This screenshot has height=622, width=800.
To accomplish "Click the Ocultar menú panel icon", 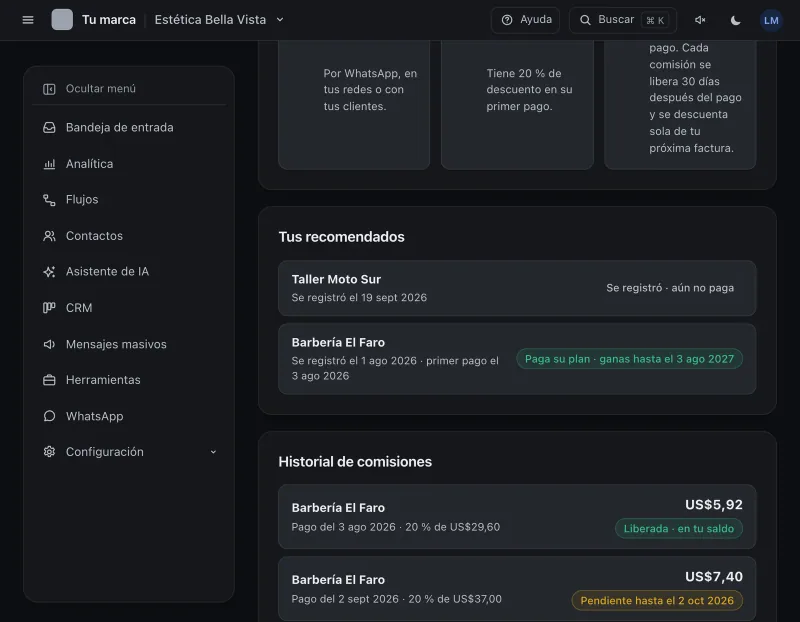I will (x=49, y=89).
